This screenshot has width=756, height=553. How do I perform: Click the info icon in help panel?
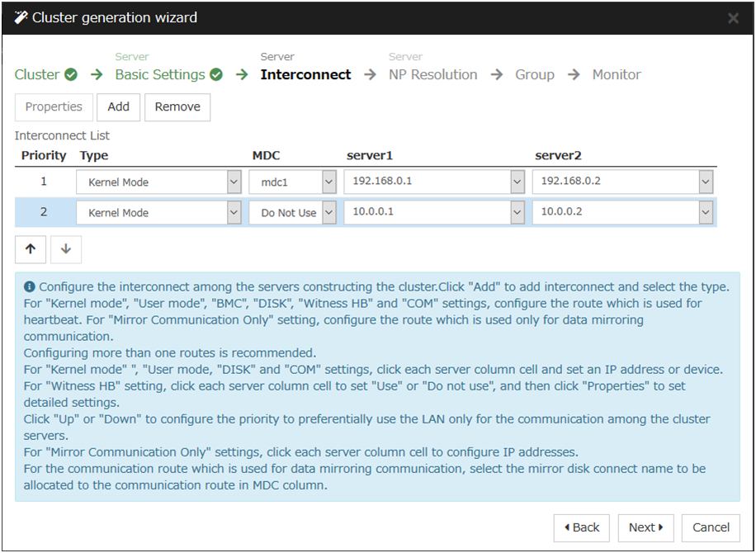click(30, 286)
